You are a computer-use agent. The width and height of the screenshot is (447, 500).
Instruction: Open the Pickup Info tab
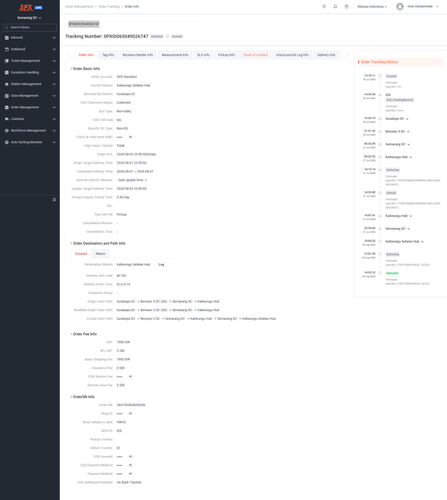click(x=226, y=55)
